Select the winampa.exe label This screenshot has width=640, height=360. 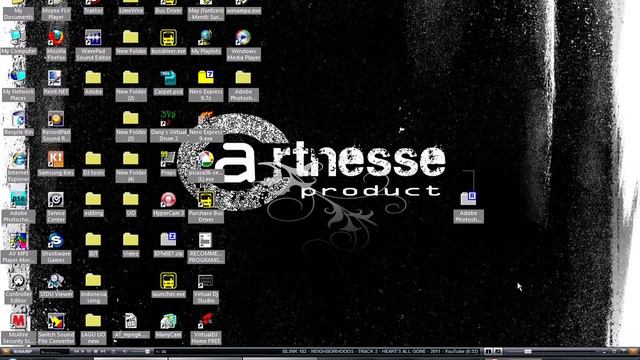tap(243, 11)
